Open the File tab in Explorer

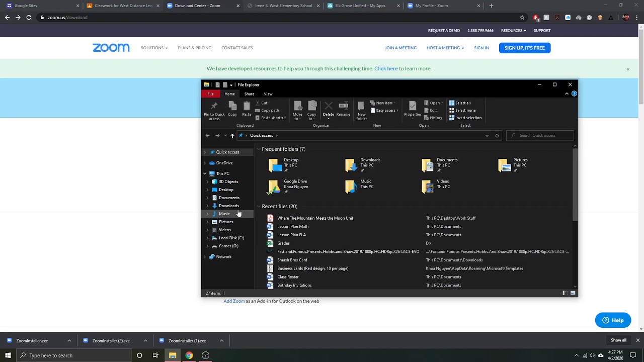(x=211, y=94)
